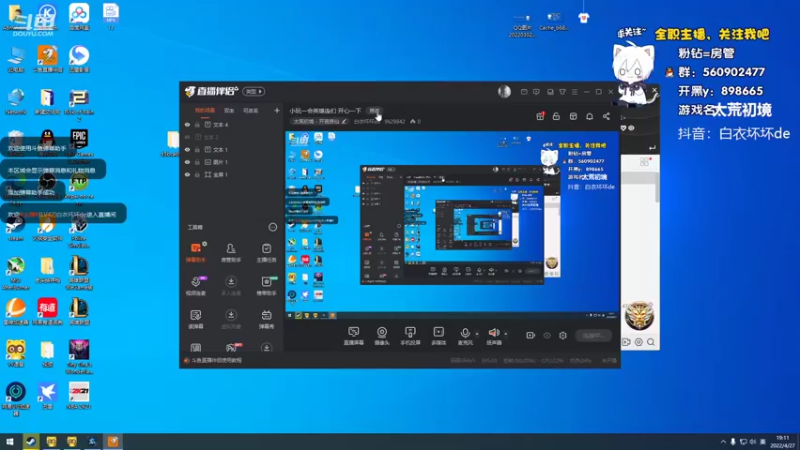
Task: Share the live room via the share icon
Action: click(606, 116)
